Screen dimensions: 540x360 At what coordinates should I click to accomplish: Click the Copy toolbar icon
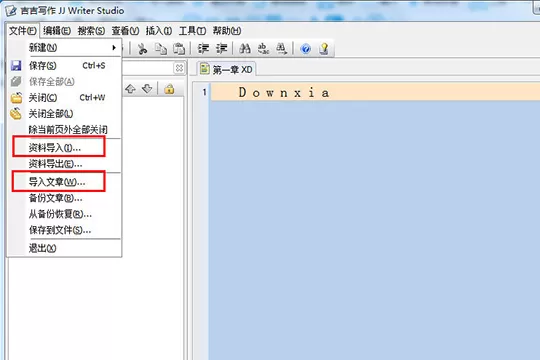click(x=160, y=49)
